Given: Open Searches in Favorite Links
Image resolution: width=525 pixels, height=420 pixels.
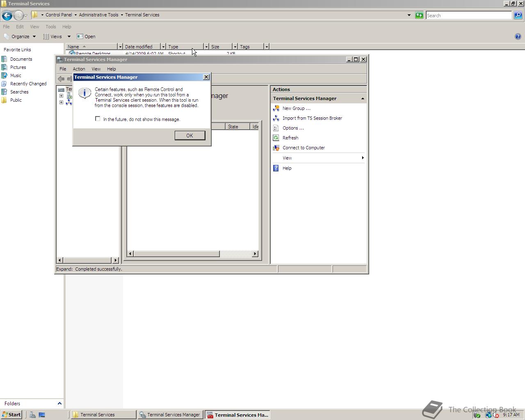Looking at the screenshot, I should pos(19,92).
